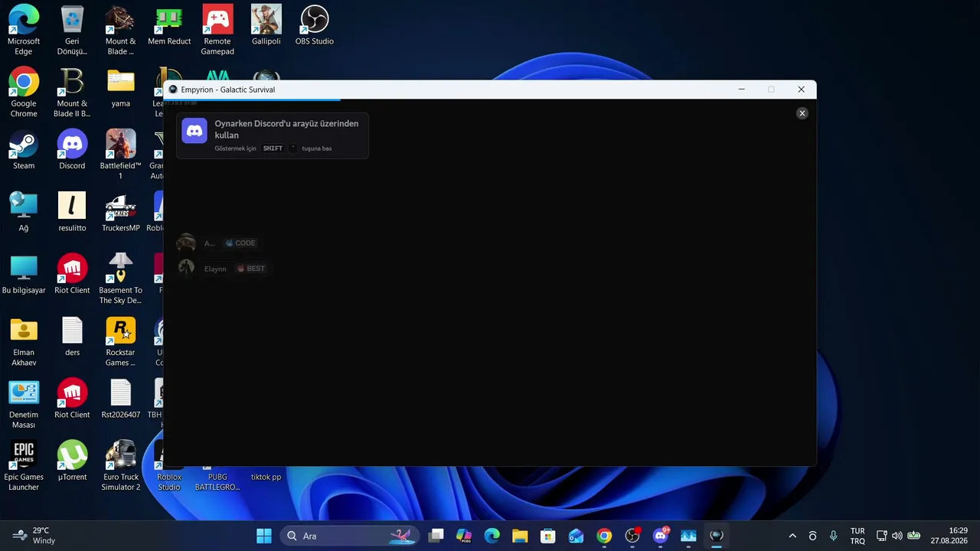Viewport: 980px width, 551px height.
Task: Select the yama folder on desktop
Action: pyautogui.click(x=120, y=87)
